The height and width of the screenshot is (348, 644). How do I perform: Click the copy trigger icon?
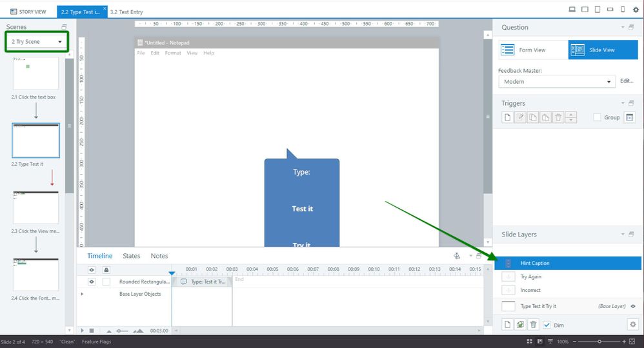pos(533,117)
